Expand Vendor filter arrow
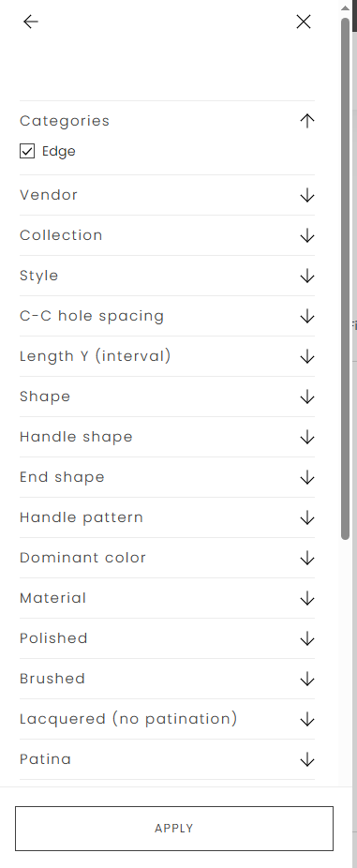The height and width of the screenshot is (868, 357). pyautogui.click(x=307, y=195)
